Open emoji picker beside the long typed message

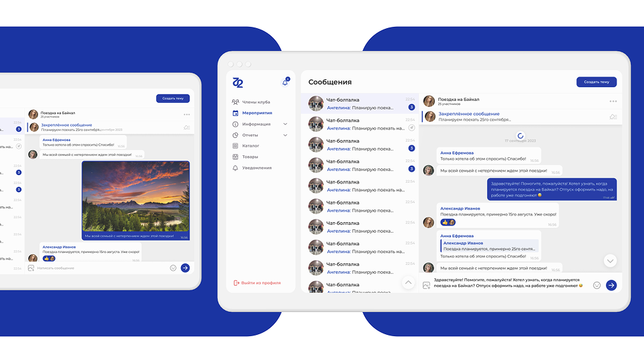coord(597,285)
